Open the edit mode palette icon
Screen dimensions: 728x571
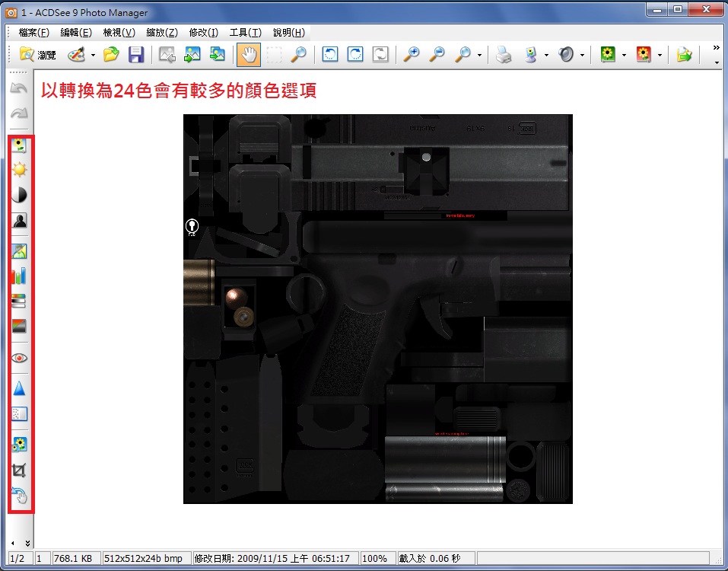[77, 55]
